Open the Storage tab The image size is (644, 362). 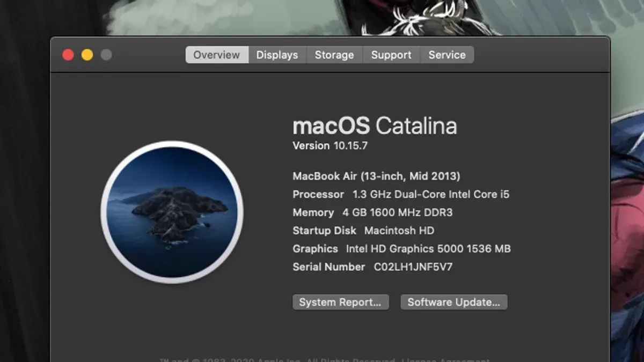[334, 55]
